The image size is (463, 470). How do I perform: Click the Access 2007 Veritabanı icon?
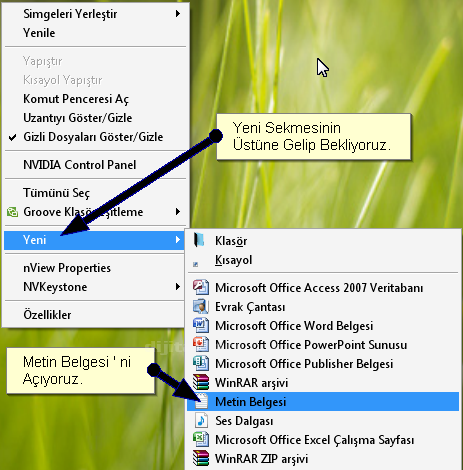pyautogui.click(x=201, y=287)
